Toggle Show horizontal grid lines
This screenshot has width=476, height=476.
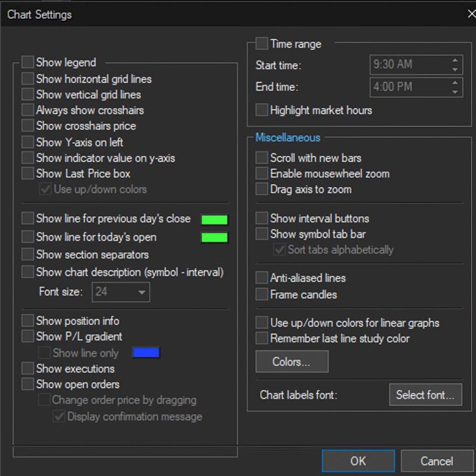coord(27,79)
